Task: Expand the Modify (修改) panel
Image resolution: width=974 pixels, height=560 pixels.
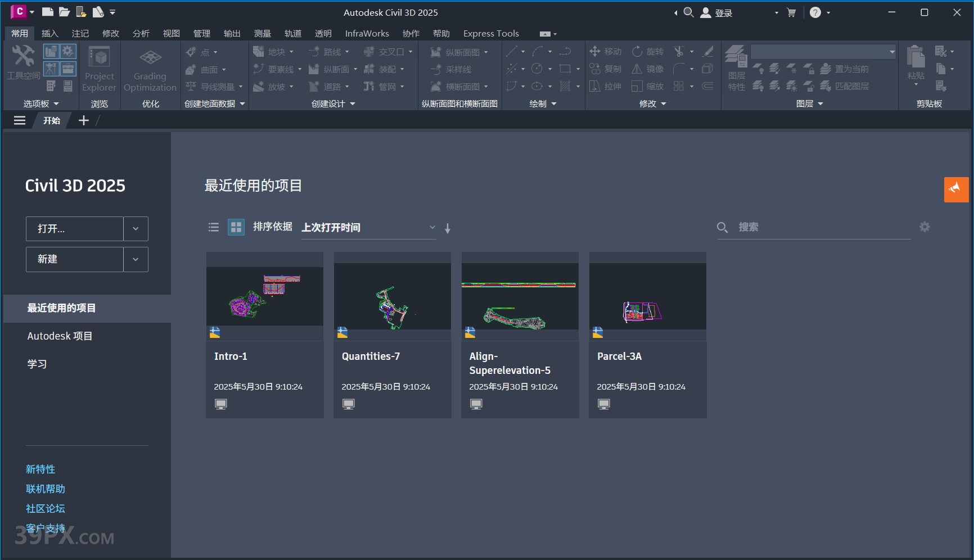Action: pos(653,103)
